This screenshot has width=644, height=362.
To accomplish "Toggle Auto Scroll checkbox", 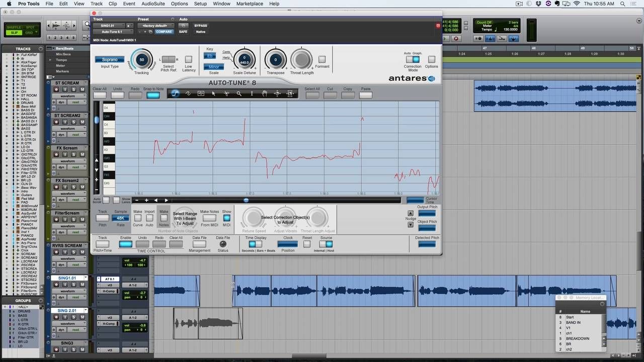I will (106, 200).
